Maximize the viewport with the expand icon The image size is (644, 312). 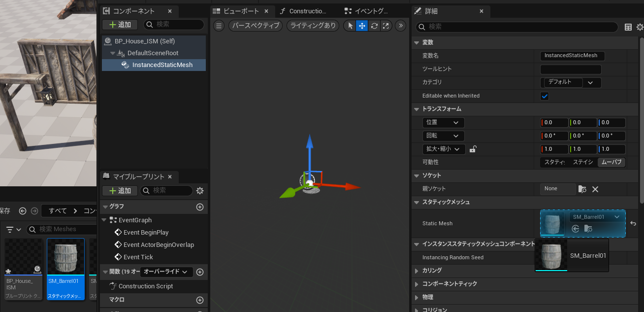[x=386, y=26]
